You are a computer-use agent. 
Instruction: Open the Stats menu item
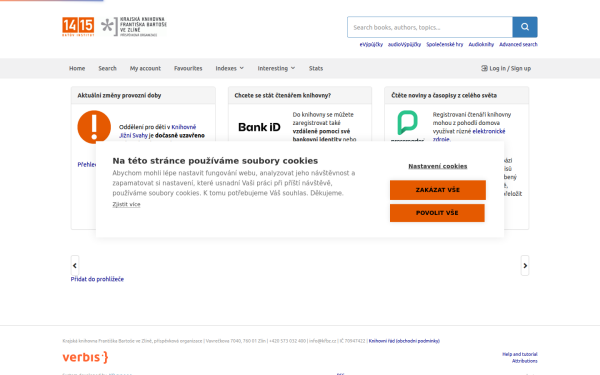[316, 68]
